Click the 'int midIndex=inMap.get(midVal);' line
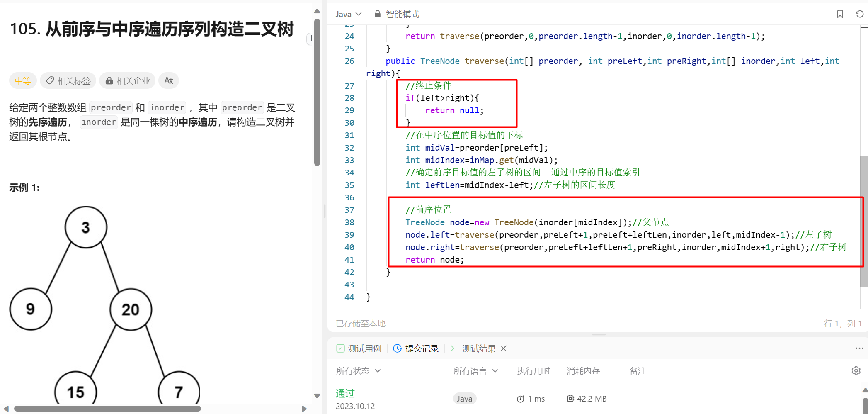The width and height of the screenshot is (868, 414). pyautogui.click(x=482, y=160)
